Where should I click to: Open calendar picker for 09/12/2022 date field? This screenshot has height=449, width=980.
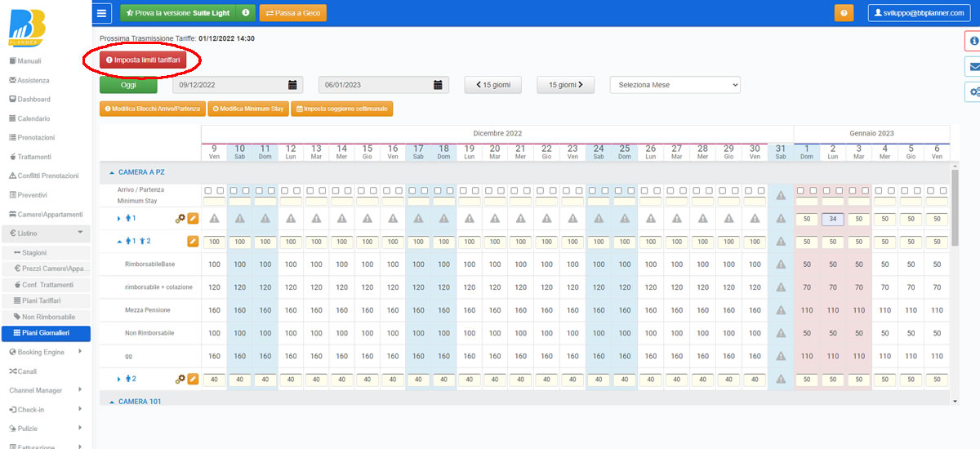tap(292, 85)
